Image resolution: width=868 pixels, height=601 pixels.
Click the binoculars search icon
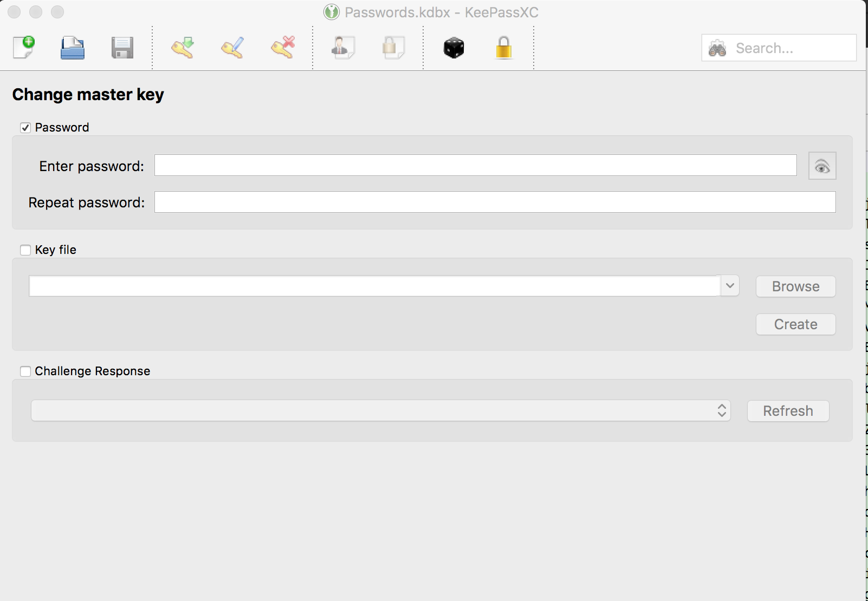pos(717,48)
